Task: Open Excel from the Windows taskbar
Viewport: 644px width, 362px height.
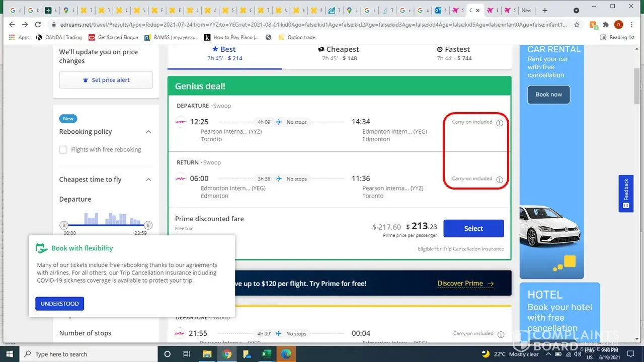Action: (x=266, y=354)
